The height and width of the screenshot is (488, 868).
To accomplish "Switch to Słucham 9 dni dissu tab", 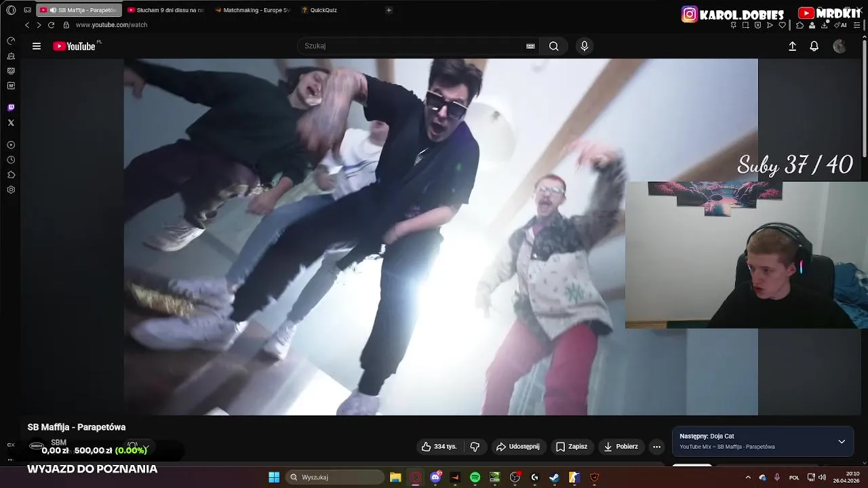I will [x=165, y=10].
